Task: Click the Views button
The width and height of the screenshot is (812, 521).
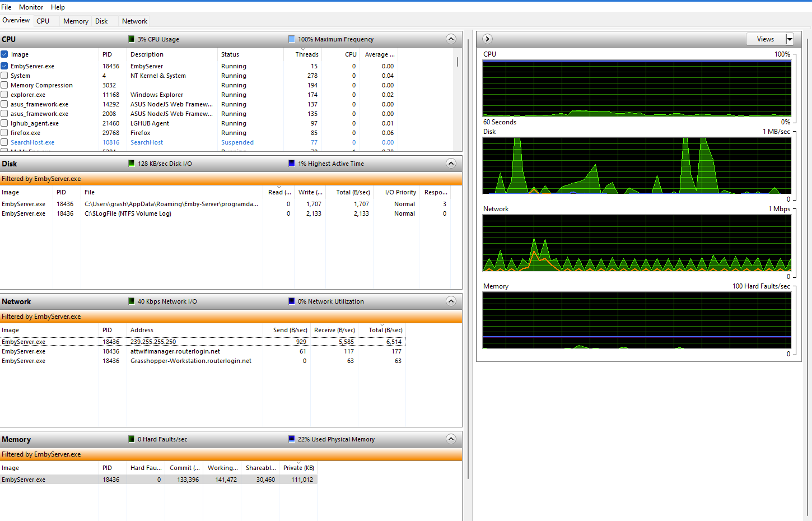Action: (x=765, y=39)
